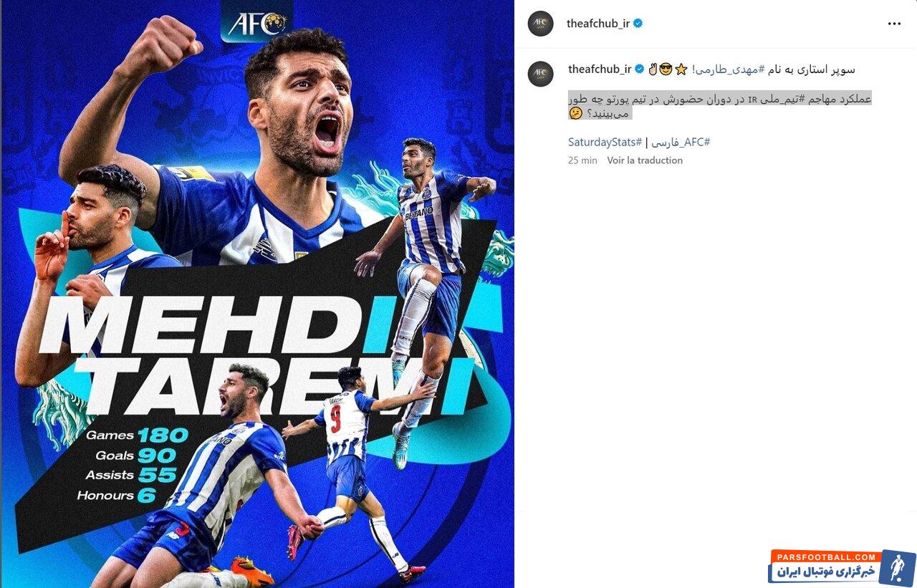Open theafchub_ir username in the caption
Image resolution: width=917 pixels, height=588 pixels.
pos(600,69)
